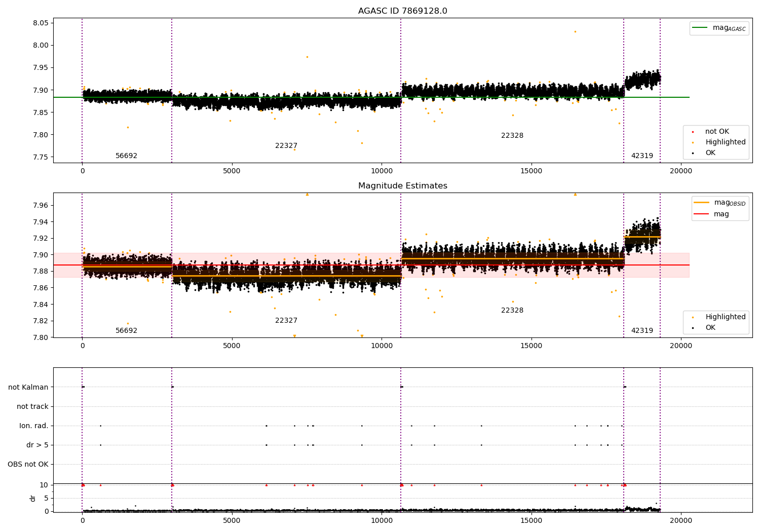The image size is (760, 532).
Task: Click y-axis tick 7.84 in Magnitude Estimates plot
Action: click(41, 305)
